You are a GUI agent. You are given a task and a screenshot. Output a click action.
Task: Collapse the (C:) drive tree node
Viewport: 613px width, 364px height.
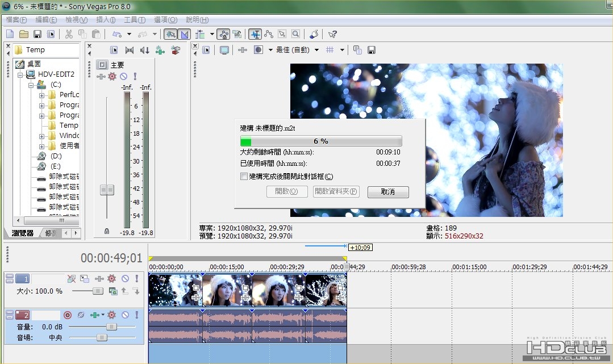click(x=31, y=85)
